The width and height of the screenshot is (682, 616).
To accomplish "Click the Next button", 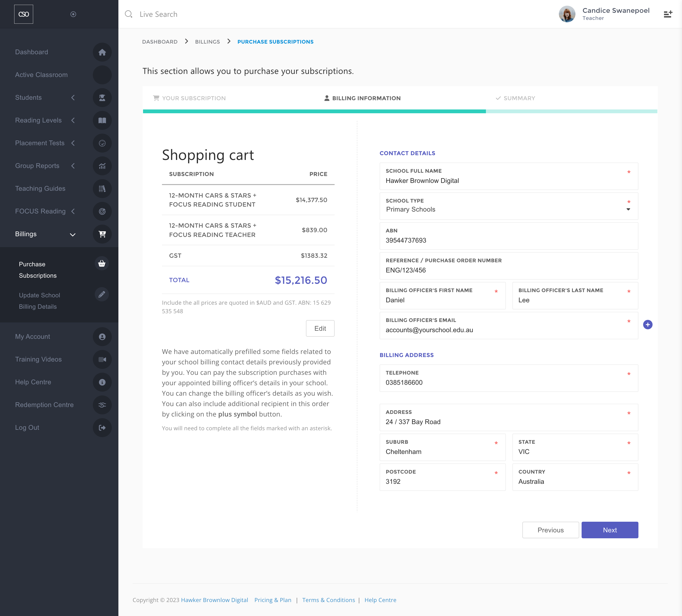I will pyautogui.click(x=609, y=530).
